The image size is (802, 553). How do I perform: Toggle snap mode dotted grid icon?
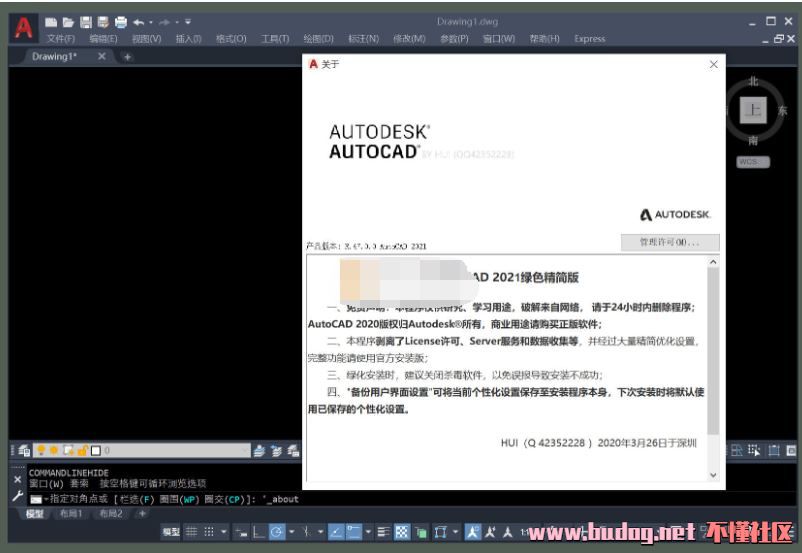209,533
